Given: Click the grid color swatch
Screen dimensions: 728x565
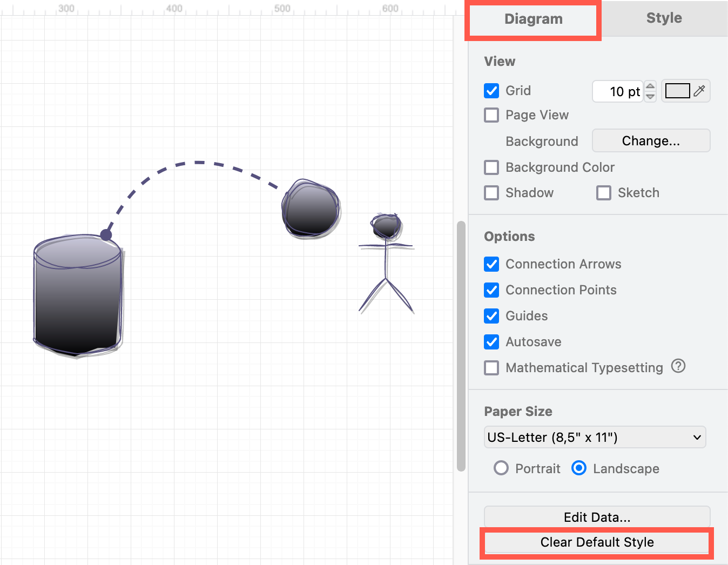Looking at the screenshot, I should click(678, 91).
